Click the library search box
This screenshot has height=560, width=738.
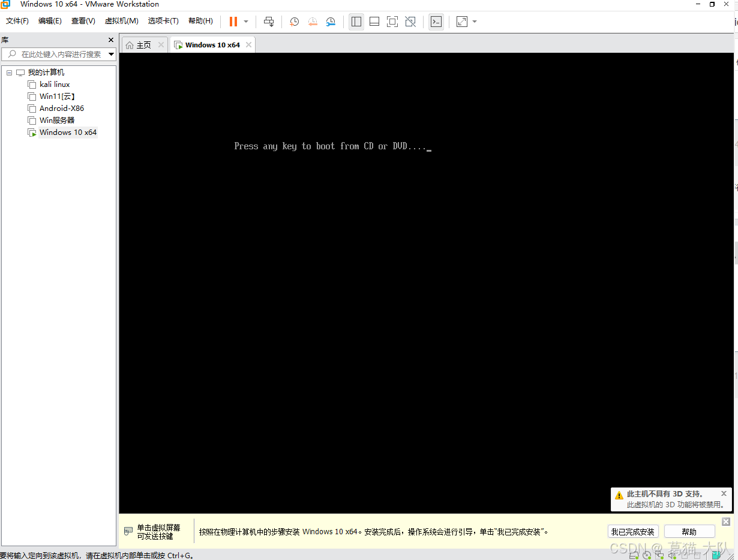(59, 54)
